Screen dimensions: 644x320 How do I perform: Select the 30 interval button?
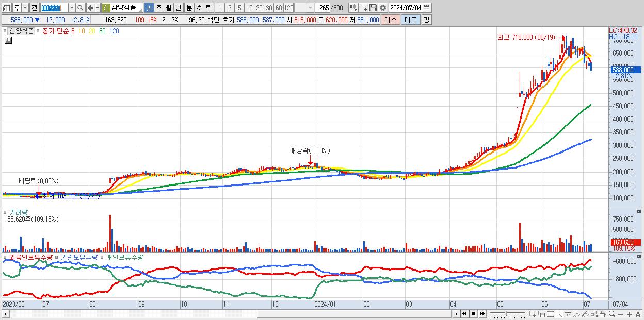coord(269,8)
